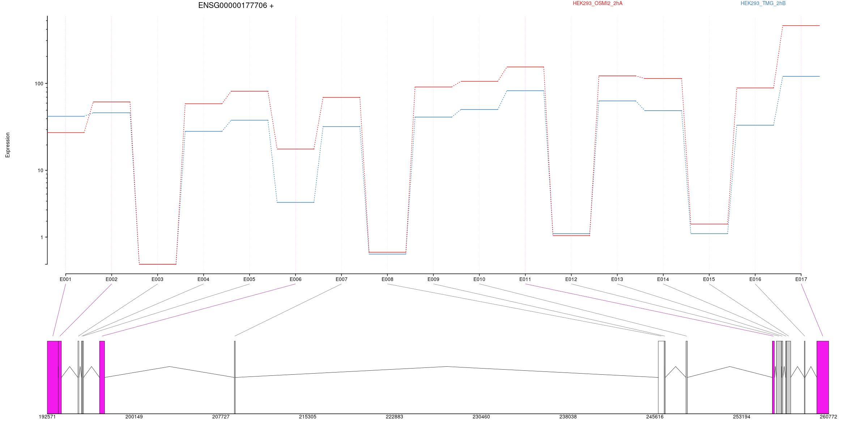Select exon label E002
The image size is (868, 434).
pyautogui.click(x=111, y=279)
